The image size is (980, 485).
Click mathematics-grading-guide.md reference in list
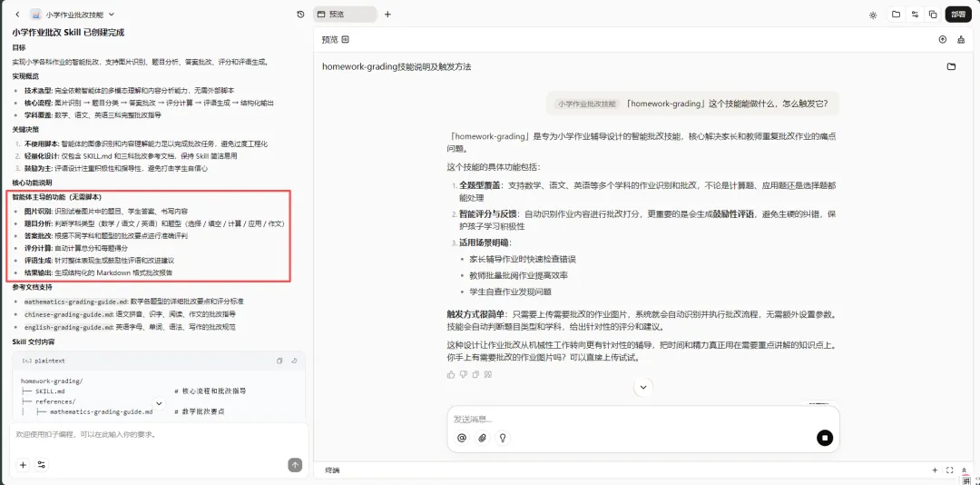76,301
